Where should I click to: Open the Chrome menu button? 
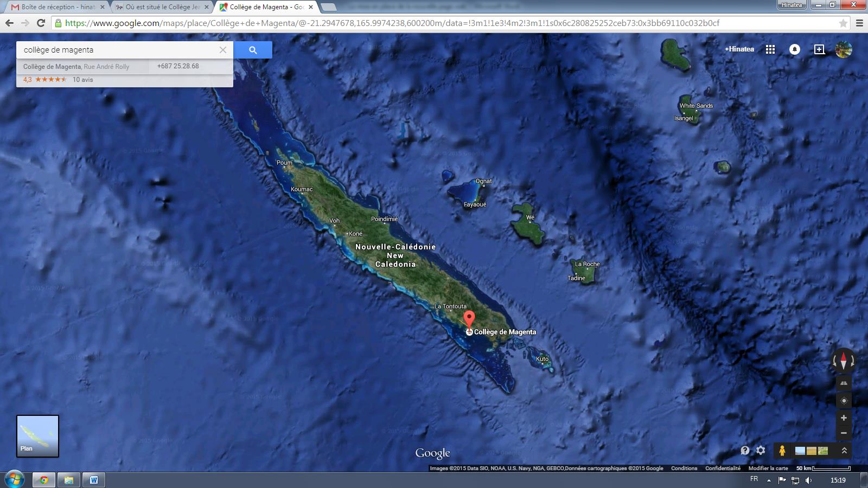pos(859,23)
